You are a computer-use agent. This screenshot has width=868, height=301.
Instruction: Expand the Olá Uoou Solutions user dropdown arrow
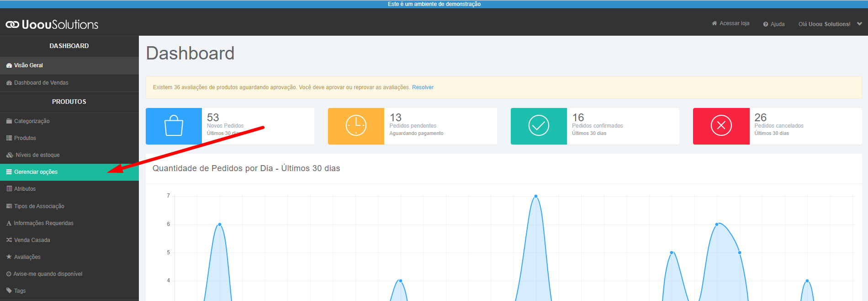click(859, 24)
